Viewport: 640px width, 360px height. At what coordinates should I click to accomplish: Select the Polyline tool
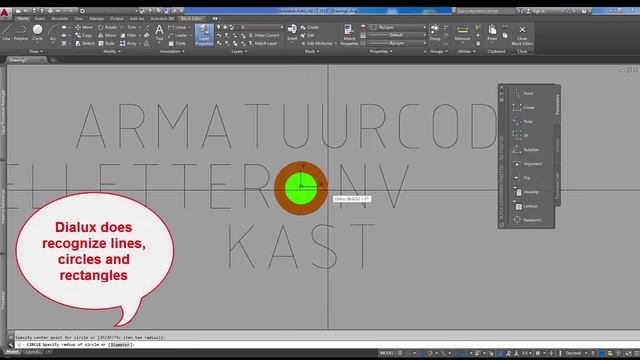pos(21,32)
